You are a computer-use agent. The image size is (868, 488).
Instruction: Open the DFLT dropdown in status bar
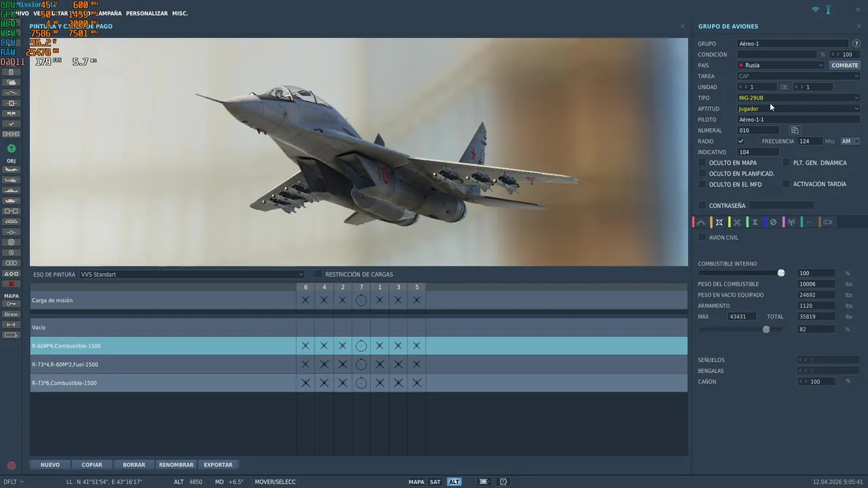(13, 482)
